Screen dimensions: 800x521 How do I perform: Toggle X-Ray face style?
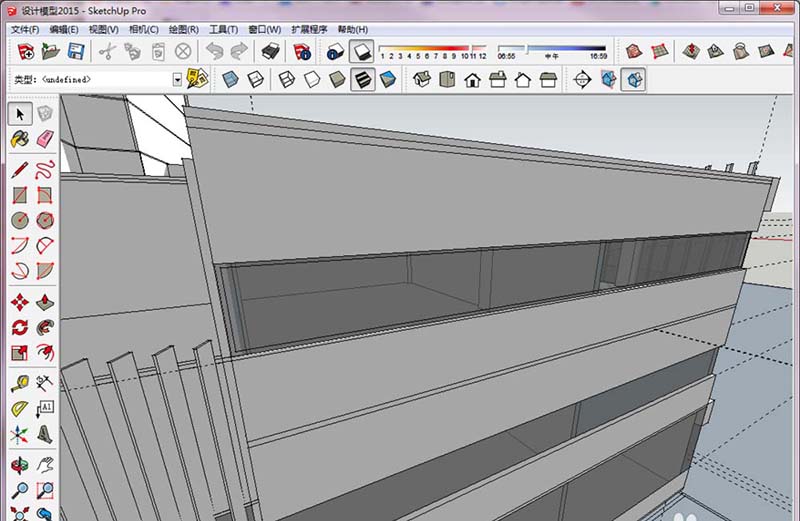pyautogui.click(x=231, y=80)
